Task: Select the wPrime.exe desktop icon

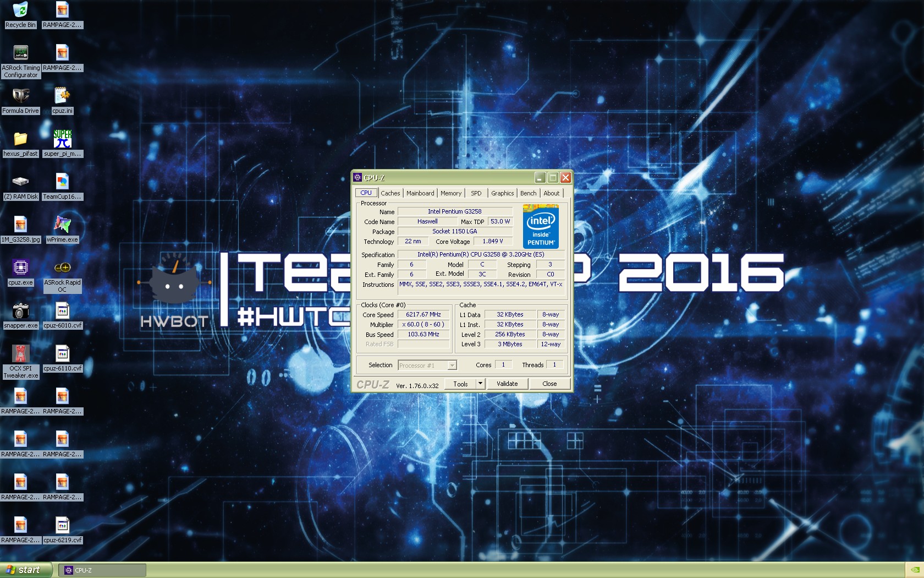Action: (x=62, y=230)
